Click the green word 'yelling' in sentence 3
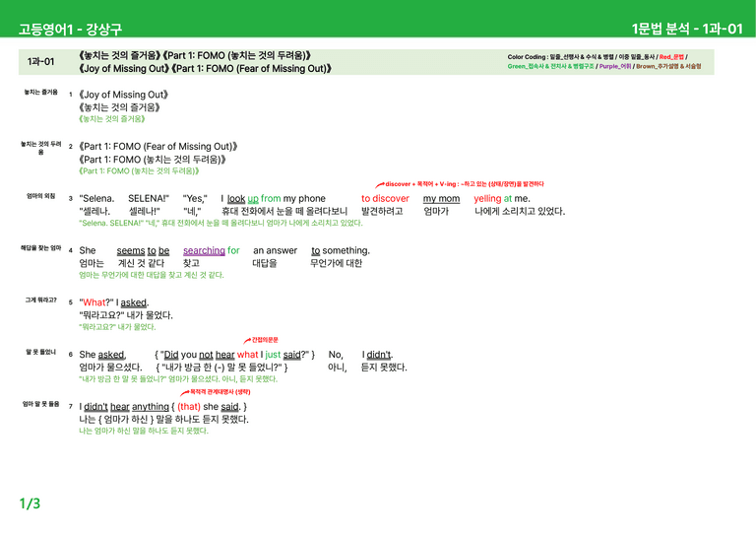The image size is (756, 535). [x=487, y=198]
